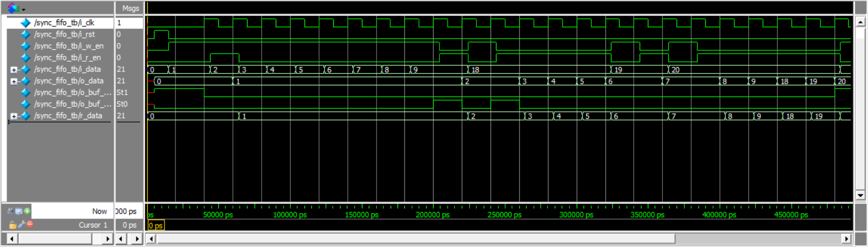Select the /sync_fifo_tb/i_rst signal
Viewport: 868px width, 247px height.
[64, 34]
